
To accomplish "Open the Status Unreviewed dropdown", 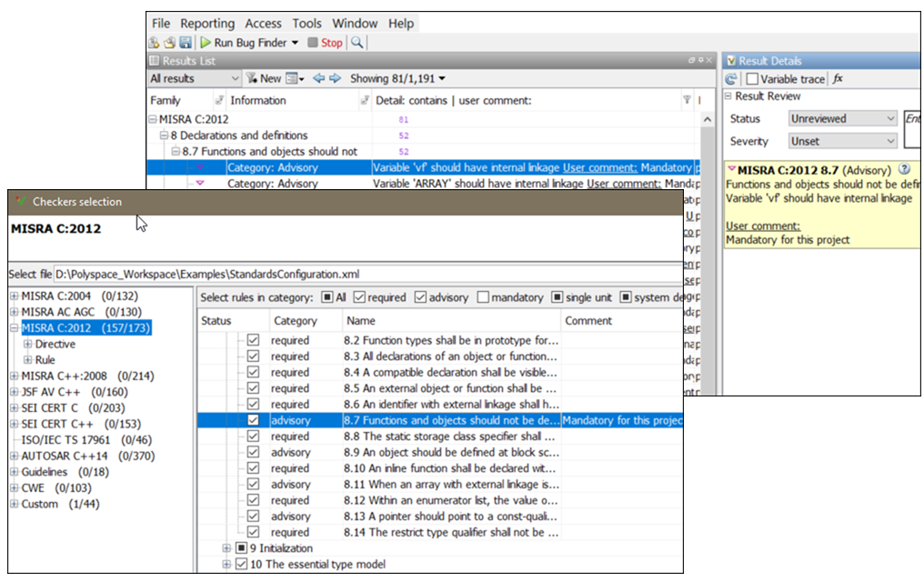I will tap(843, 118).
